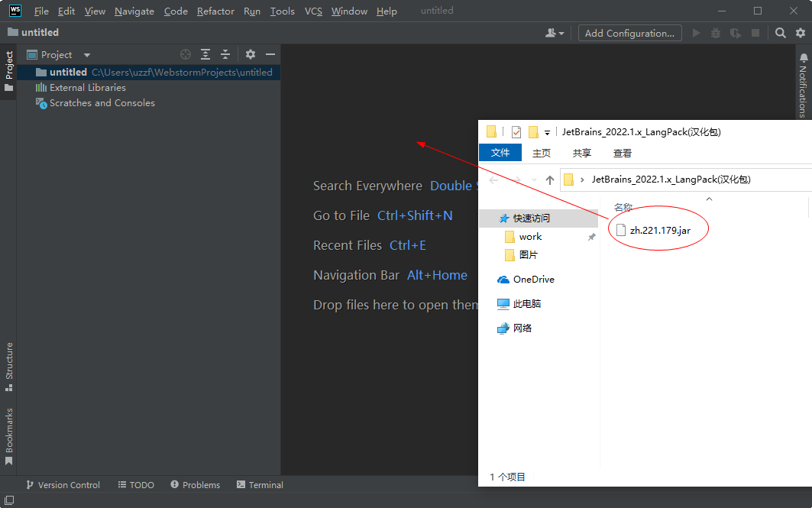Open the Edit menu
812x508 pixels.
click(x=66, y=11)
